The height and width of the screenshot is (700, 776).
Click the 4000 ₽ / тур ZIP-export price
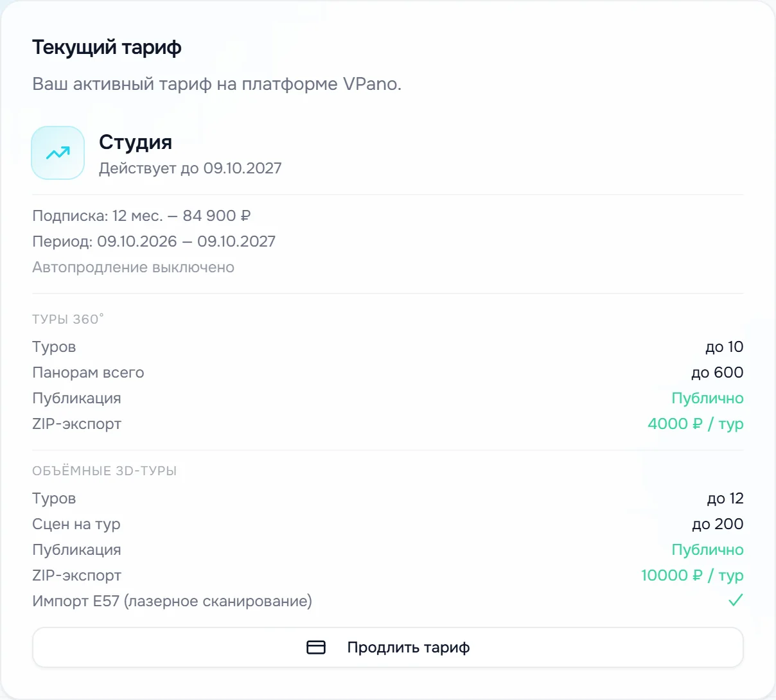pyautogui.click(x=696, y=424)
